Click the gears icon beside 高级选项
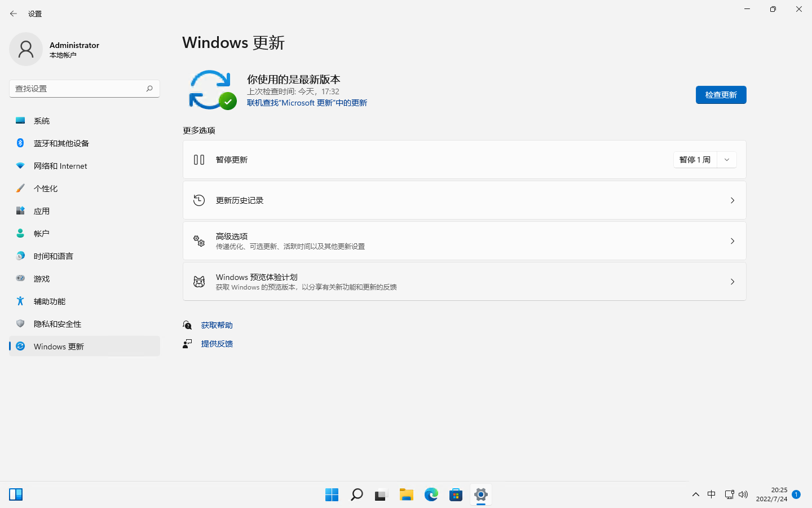The image size is (812, 508). [199, 241]
